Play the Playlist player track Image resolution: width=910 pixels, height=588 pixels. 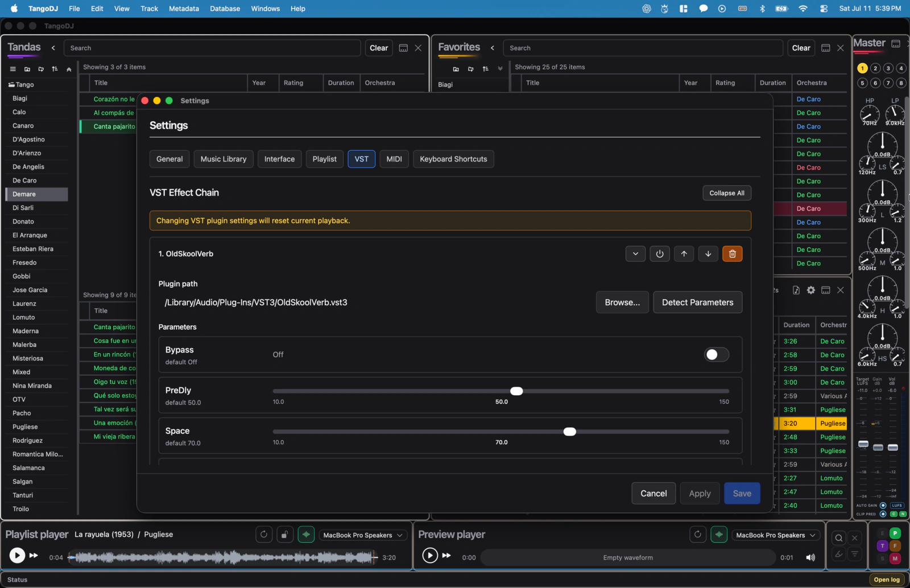(17, 556)
